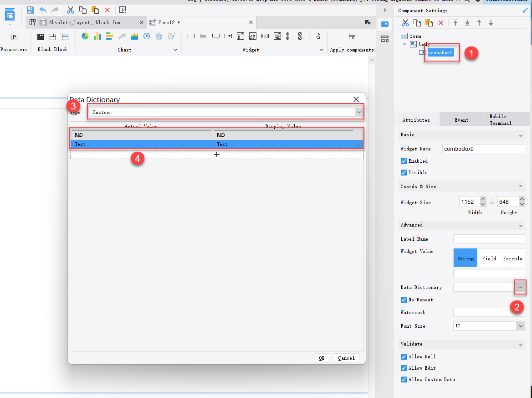532x398 pixels.
Task: Insert an area chart component
Action: point(134,36)
